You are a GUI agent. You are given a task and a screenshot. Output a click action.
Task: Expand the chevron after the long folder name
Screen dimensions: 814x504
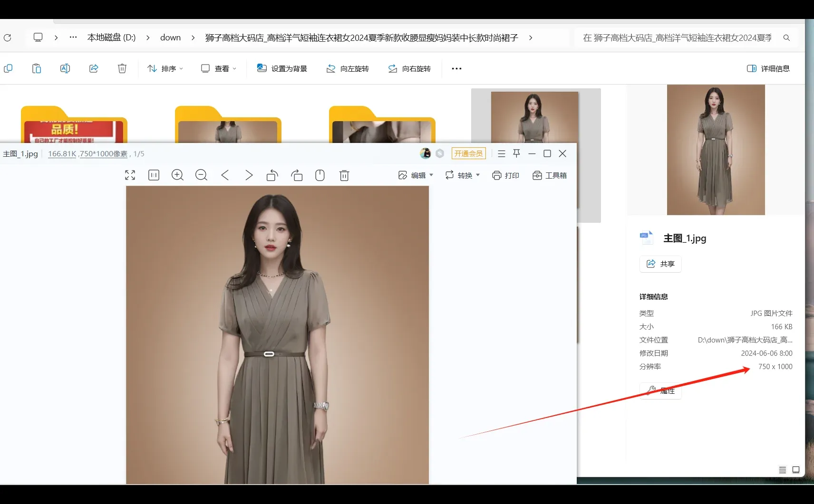(531, 38)
